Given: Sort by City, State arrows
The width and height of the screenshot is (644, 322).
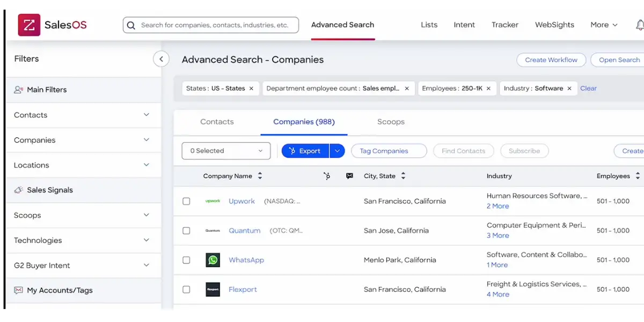Looking at the screenshot, I should pyautogui.click(x=403, y=176).
